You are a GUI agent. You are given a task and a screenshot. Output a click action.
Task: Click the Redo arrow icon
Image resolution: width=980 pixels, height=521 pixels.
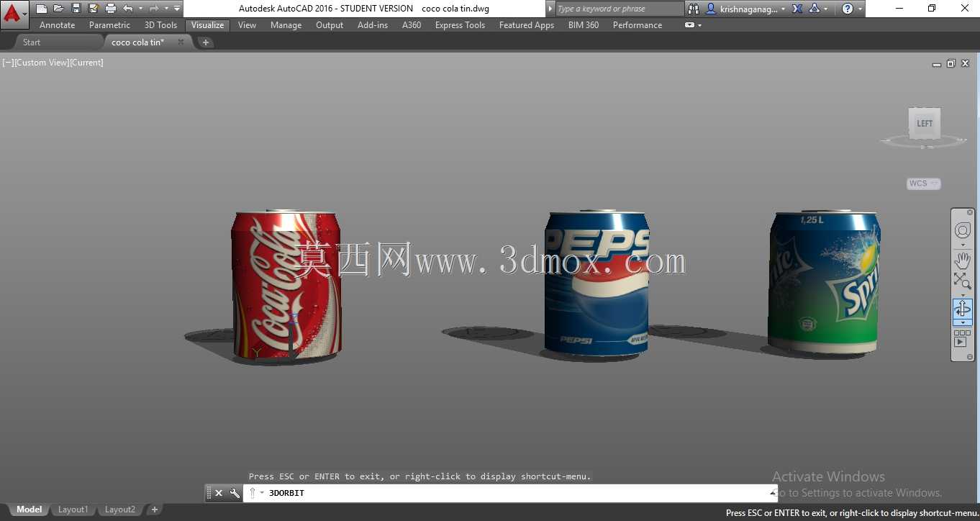(153, 9)
